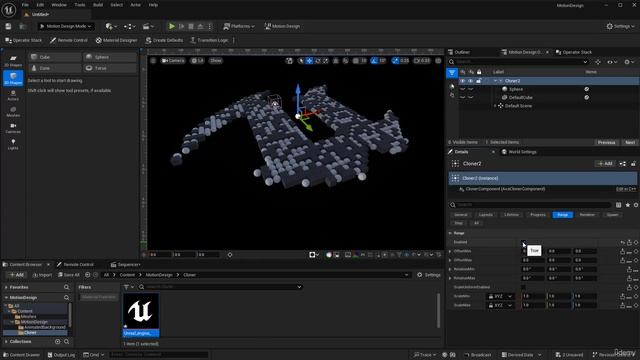The width and height of the screenshot is (640, 360).
Task: Click the Save icon in the main toolbar
Action: point(8,26)
